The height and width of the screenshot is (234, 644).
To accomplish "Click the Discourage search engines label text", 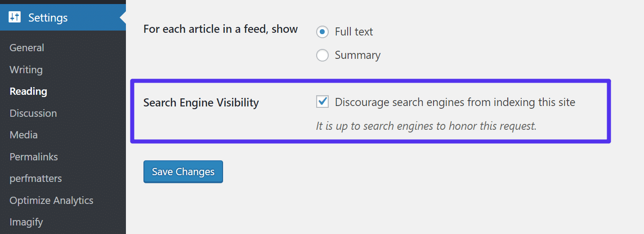I will pyautogui.click(x=455, y=102).
